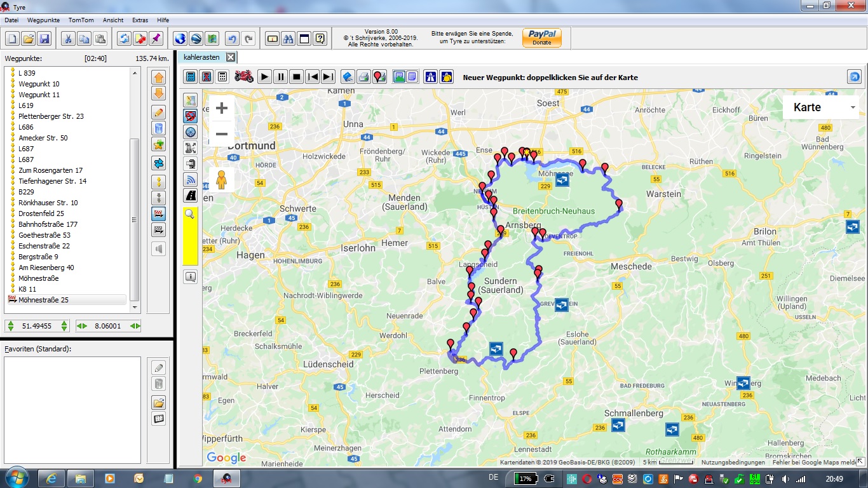Open the Karte map type dropdown

click(820, 107)
